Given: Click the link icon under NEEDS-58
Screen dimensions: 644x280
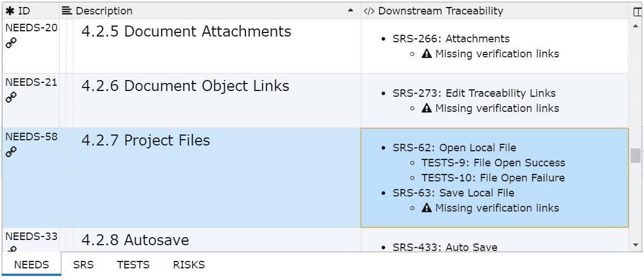Looking at the screenshot, I should pos(11,152).
